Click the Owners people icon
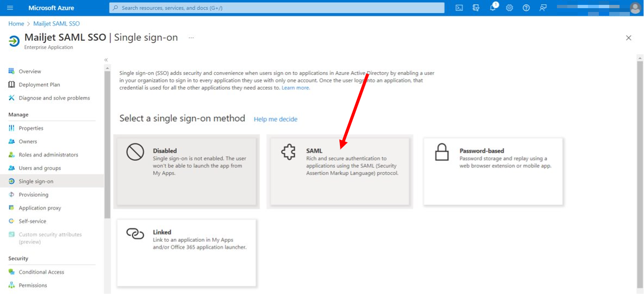644x295 pixels. (11, 142)
